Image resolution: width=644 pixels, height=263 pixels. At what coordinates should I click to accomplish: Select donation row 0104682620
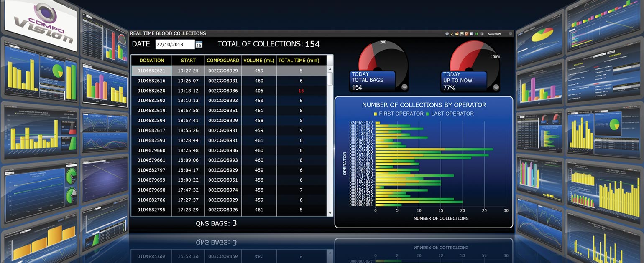(x=151, y=91)
